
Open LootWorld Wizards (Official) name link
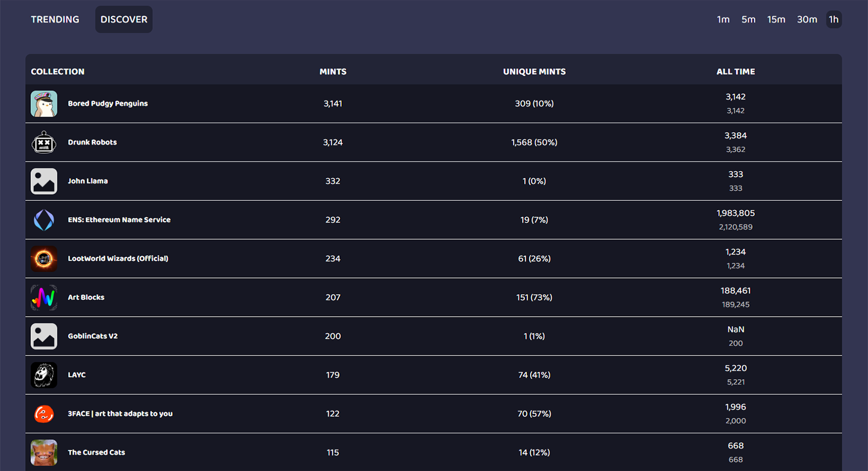pyautogui.click(x=118, y=258)
